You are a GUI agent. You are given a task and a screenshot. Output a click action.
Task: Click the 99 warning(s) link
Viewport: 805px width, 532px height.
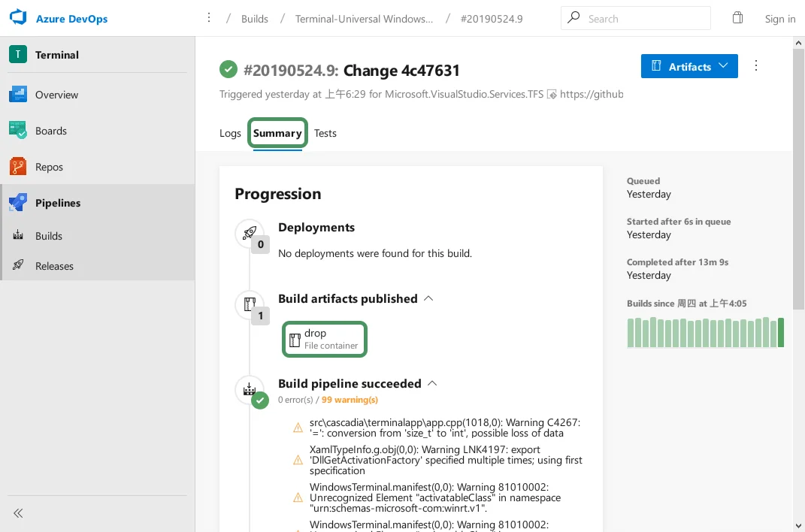coord(350,400)
